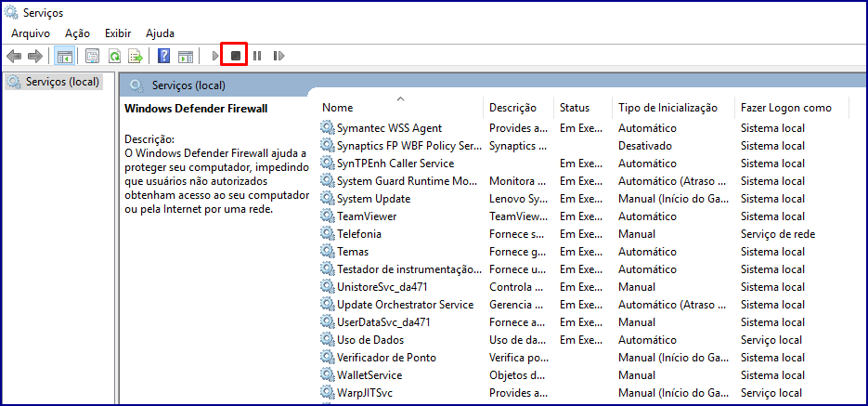Restart the service with the restart icon
Viewport: 868px width, 406px height.
point(279,56)
